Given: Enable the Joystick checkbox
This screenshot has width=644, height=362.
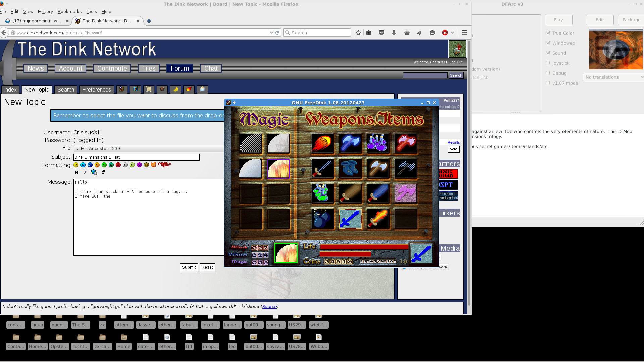Looking at the screenshot, I should (548, 63).
